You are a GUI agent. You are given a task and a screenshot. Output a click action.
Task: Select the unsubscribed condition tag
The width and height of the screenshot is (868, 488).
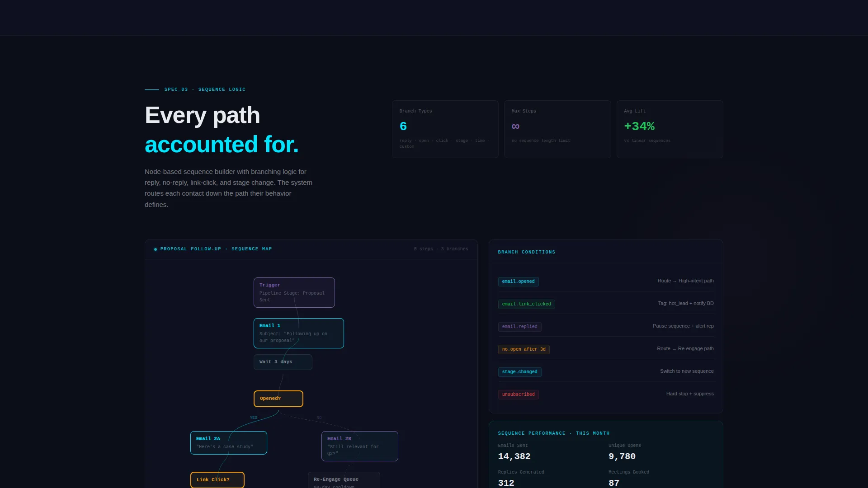[518, 394]
